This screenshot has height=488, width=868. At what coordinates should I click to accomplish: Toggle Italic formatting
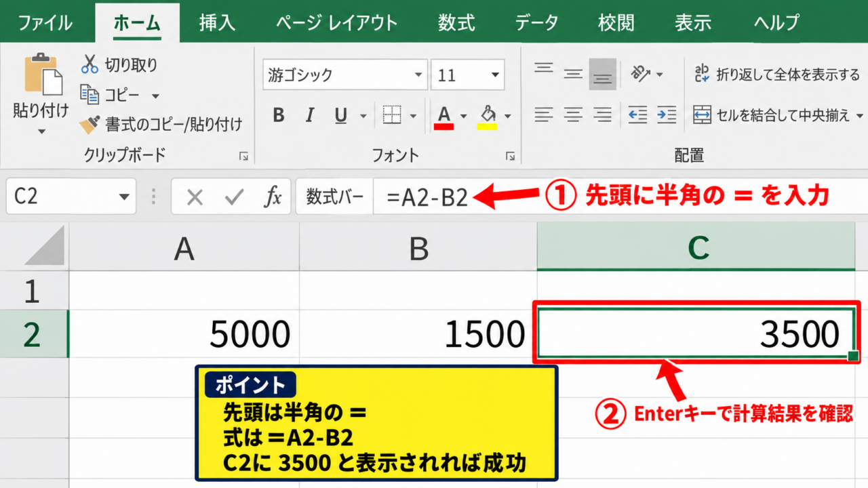[x=310, y=115]
